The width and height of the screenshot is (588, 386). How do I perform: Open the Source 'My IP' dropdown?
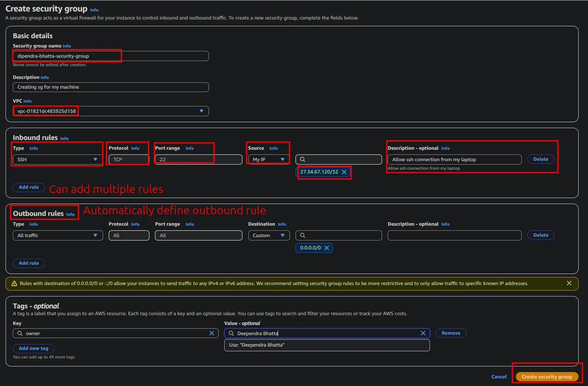point(269,159)
